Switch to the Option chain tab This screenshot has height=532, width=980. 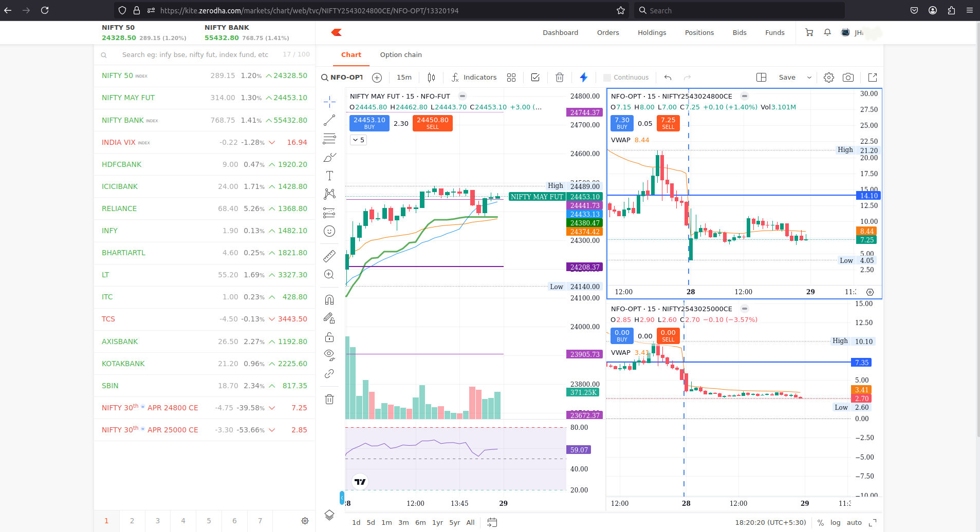pos(401,55)
